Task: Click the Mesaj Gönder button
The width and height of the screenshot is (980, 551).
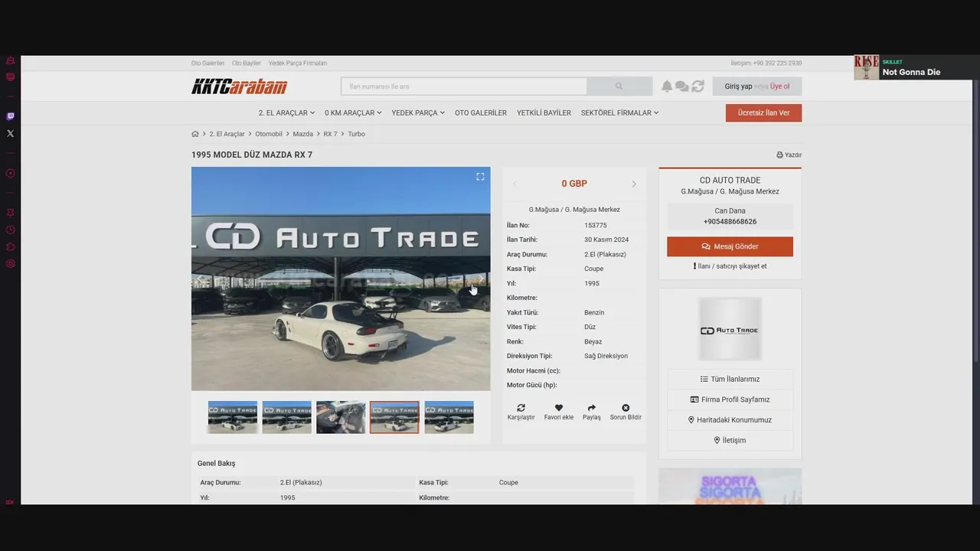Action: tap(730, 246)
